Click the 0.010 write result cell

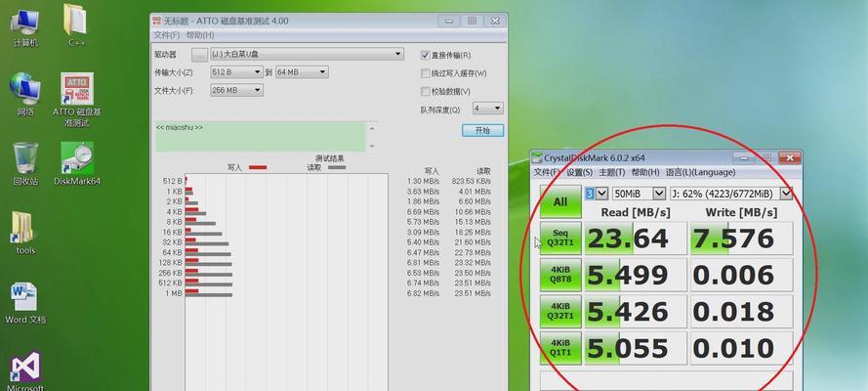(741, 348)
